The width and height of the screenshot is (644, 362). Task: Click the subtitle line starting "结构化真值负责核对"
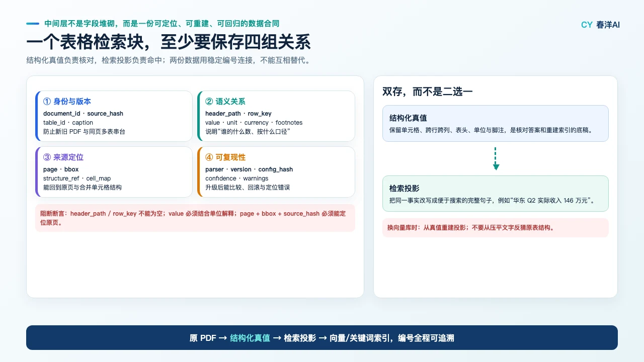click(168, 60)
